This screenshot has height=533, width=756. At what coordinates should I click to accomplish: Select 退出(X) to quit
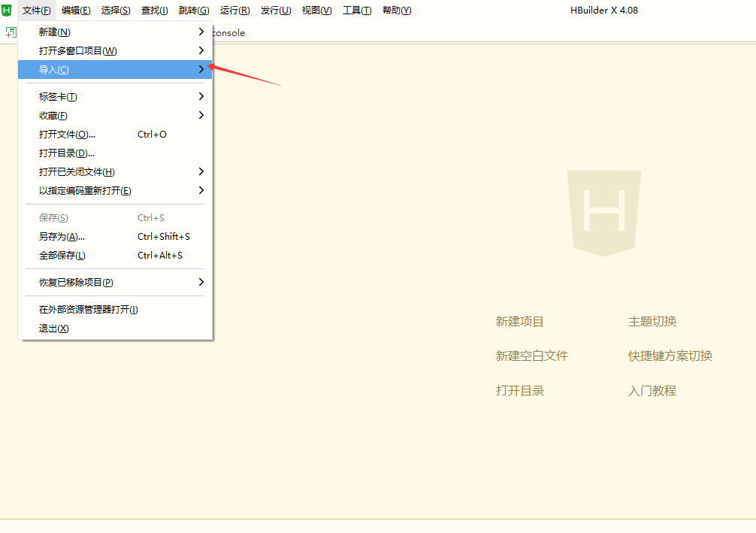pos(115,328)
